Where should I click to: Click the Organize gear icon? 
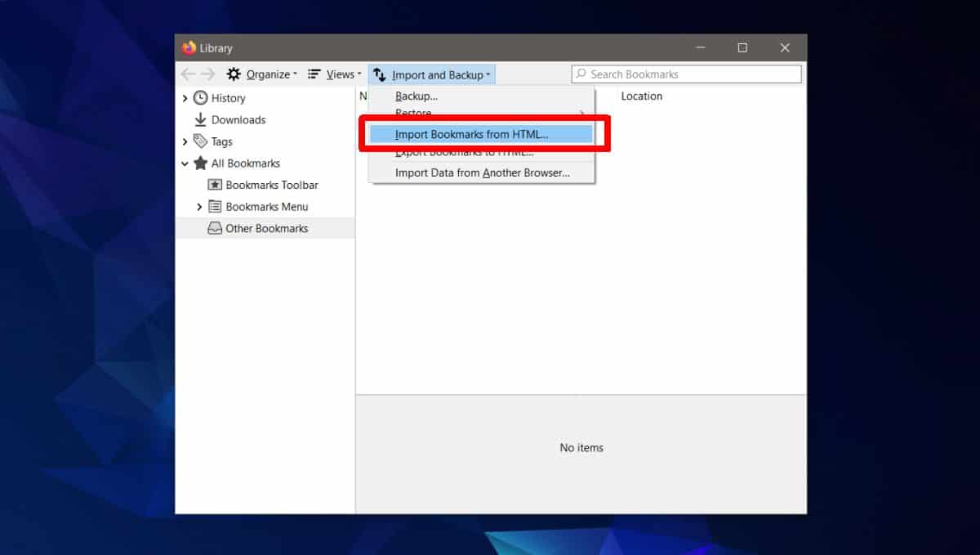coord(234,74)
